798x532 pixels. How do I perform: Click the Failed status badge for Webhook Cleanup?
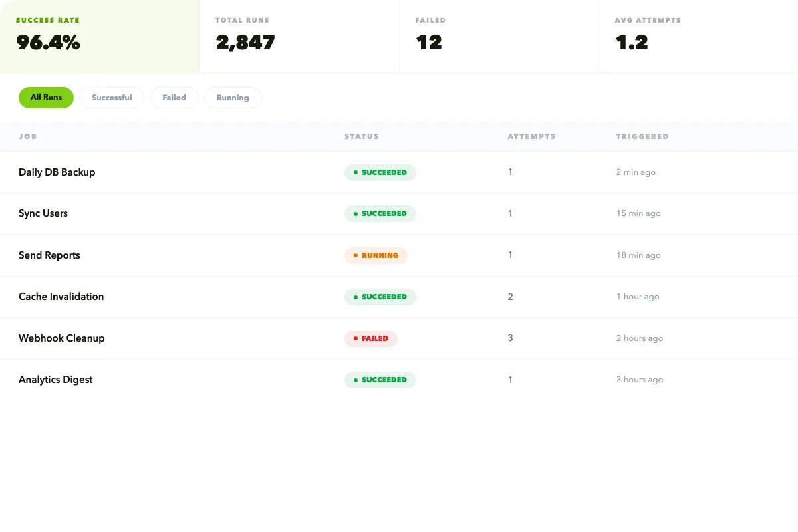point(371,338)
